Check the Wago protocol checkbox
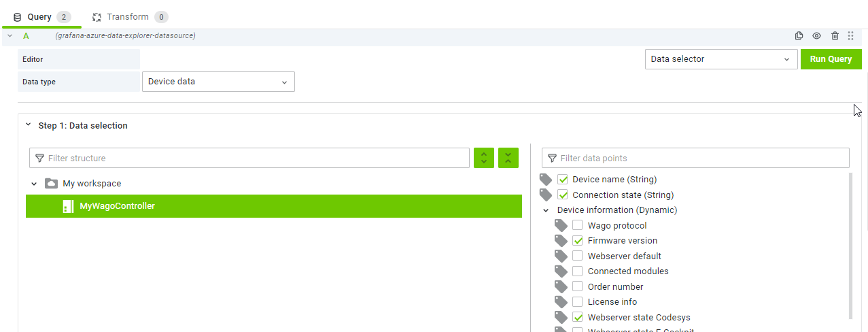The height and width of the screenshot is (332, 868). [x=577, y=225]
